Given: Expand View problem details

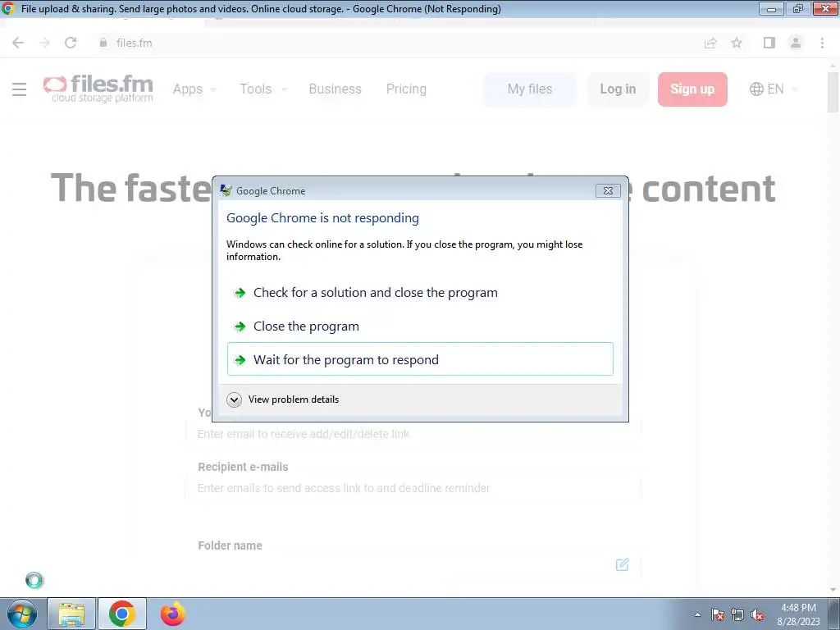Looking at the screenshot, I should click(x=283, y=399).
